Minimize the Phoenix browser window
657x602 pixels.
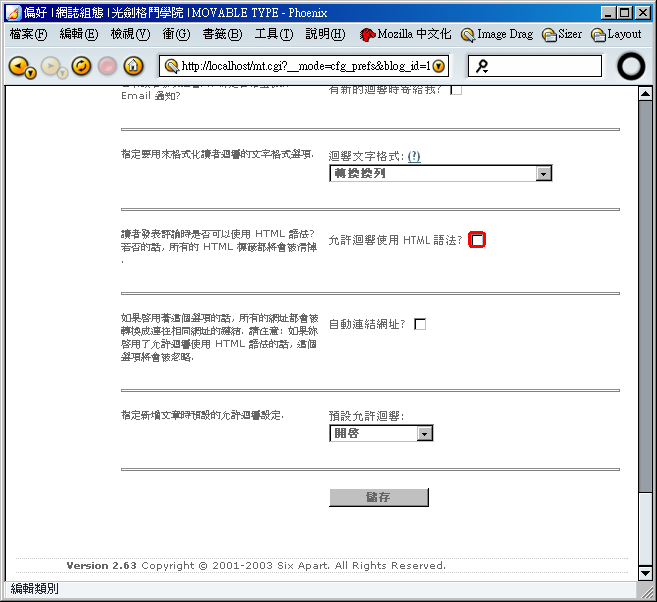click(608, 13)
